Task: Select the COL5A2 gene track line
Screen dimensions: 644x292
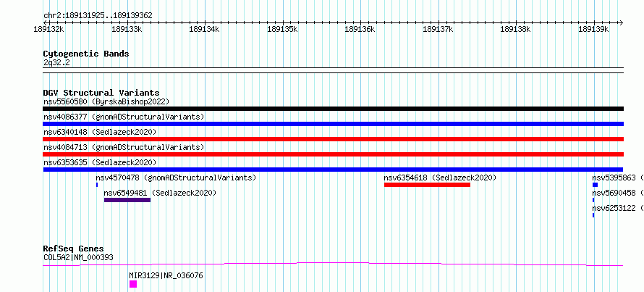Action: coord(333,264)
